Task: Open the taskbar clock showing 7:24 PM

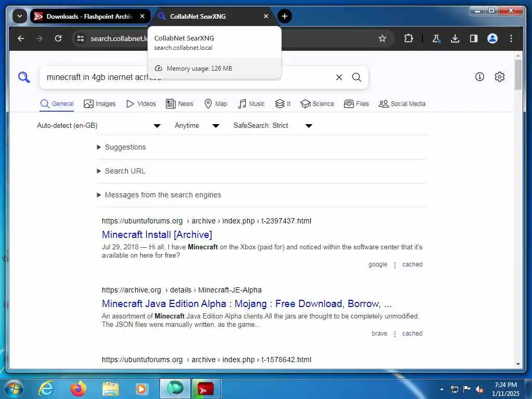Action: [506, 389]
